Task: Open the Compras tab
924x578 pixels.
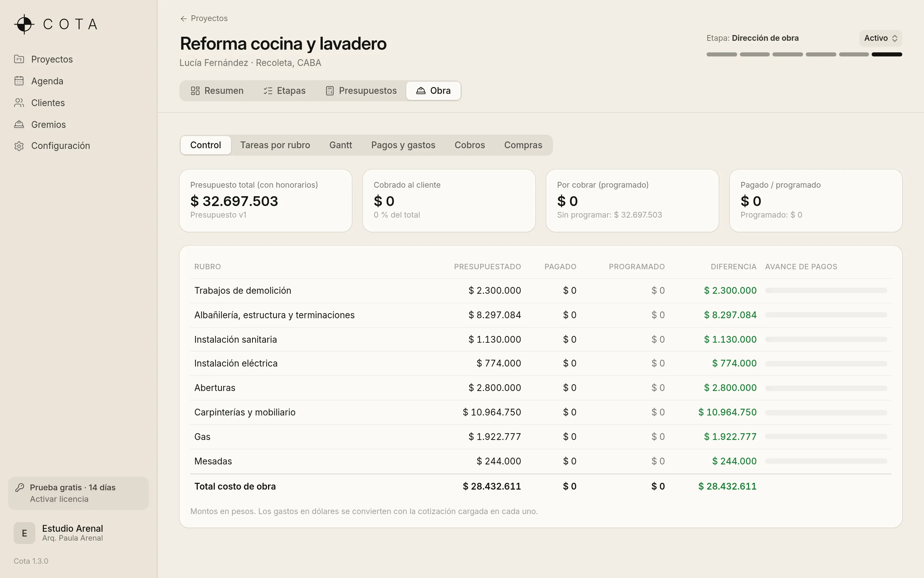Action: pos(523,145)
